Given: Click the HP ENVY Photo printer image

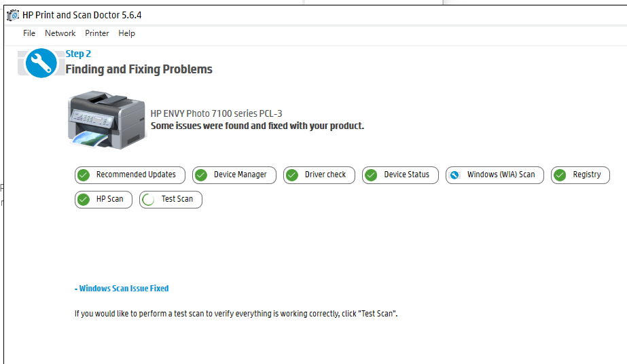Looking at the screenshot, I should click(x=107, y=120).
